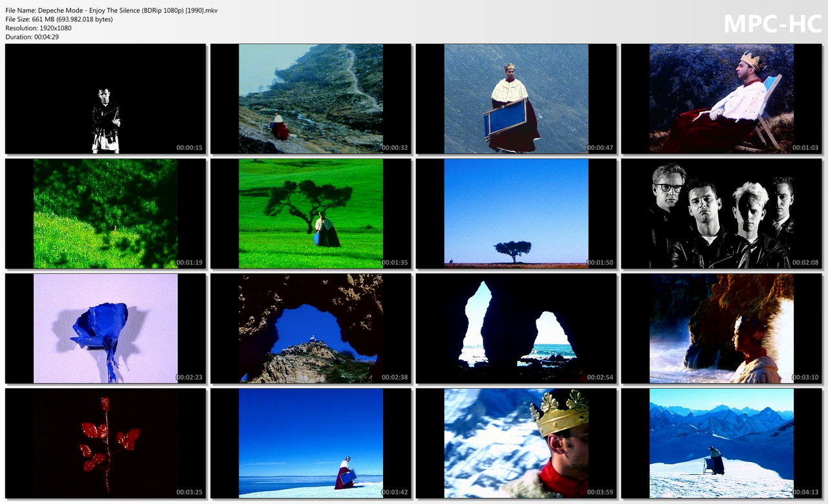Open the thumbnail showing the band portrait

coord(722,214)
